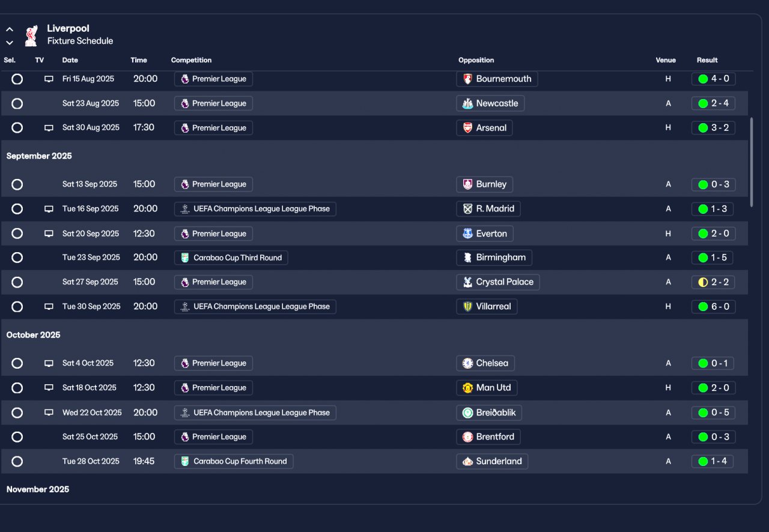Click the TV icon for R. Madrid fixture

pos(49,209)
